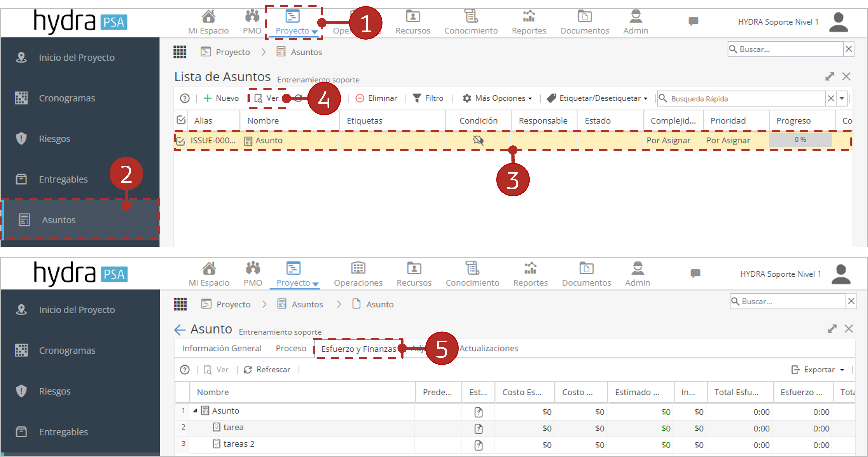
Task: Click Nombre column header in Esfuerzo y Finanzas grid
Action: coord(303,392)
